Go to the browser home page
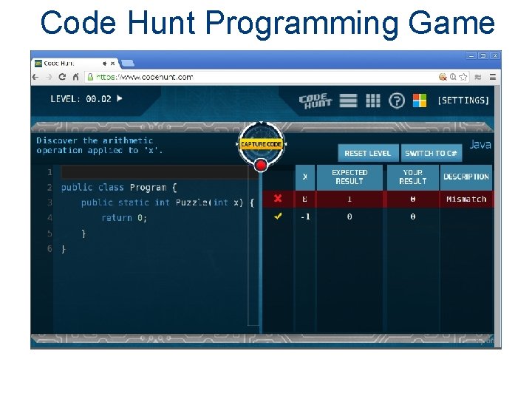Viewport: 532px width, 399px height. (75, 77)
